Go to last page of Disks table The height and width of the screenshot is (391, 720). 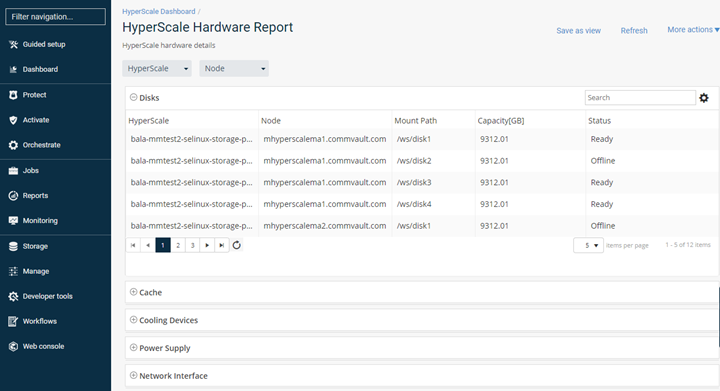pyautogui.click(x=222, y=246)
